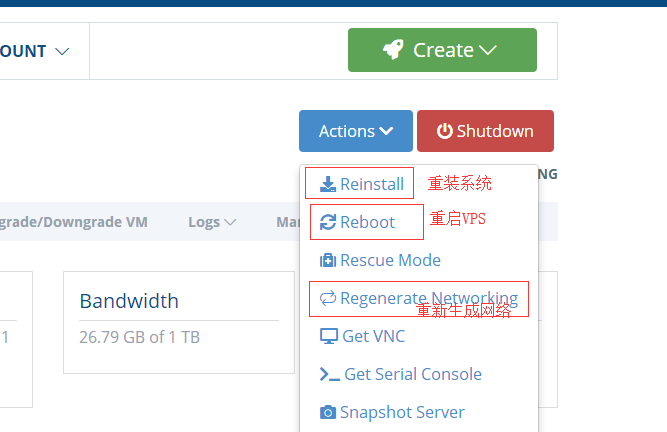Click the terminal icon beside Get Serial Console
The width and height of the screenshot is (667, 432).
329,374
